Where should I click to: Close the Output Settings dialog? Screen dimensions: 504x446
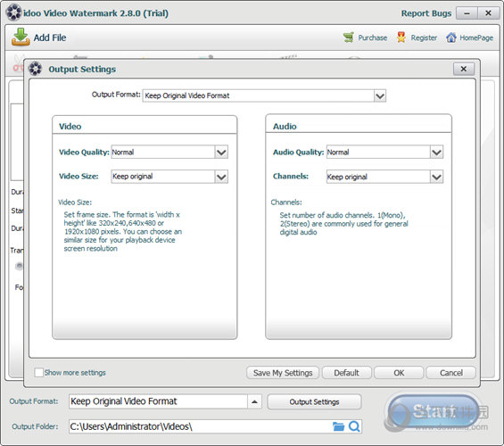[464, 69]
